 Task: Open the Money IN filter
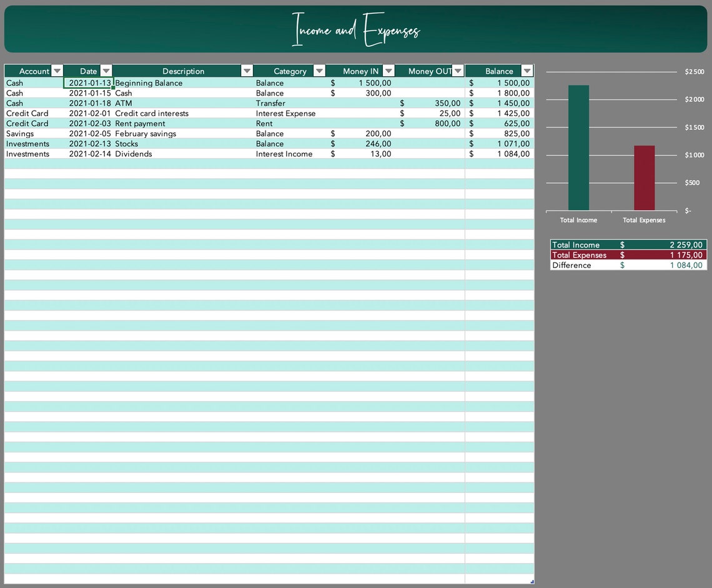click(388, 71)
